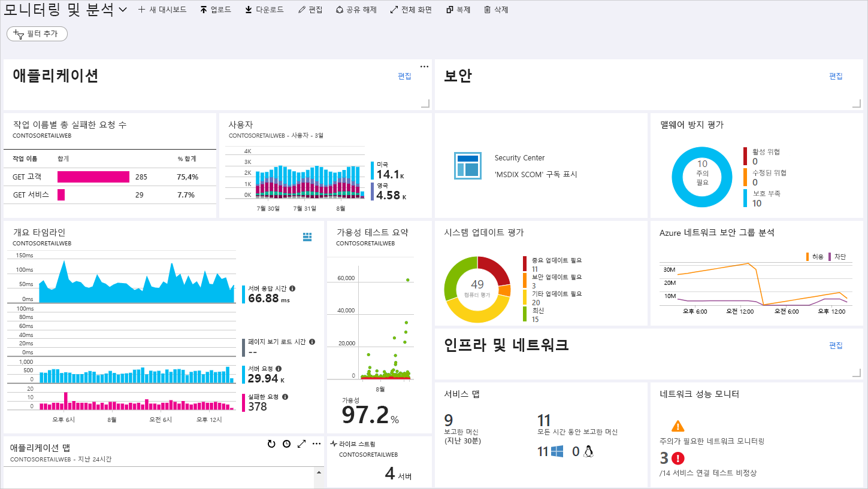This screenshot has width=868, height=489.
Task: Click the 4 서버 live stream value
Action: [x=398, y=474]
